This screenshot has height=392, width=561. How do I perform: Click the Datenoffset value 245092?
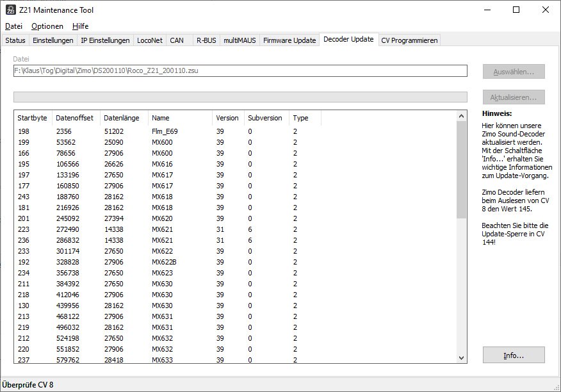click(x=68, y=218)
